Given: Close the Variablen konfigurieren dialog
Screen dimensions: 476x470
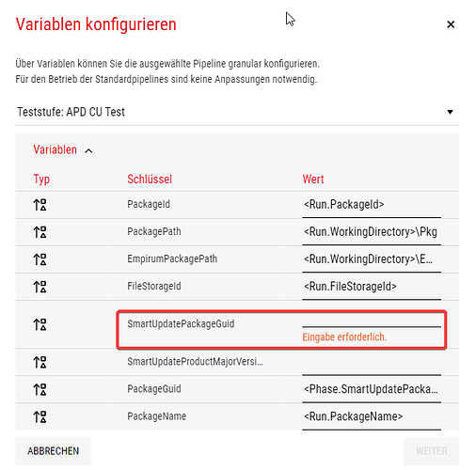Looking at the screenshot, I should coord(451,24).
